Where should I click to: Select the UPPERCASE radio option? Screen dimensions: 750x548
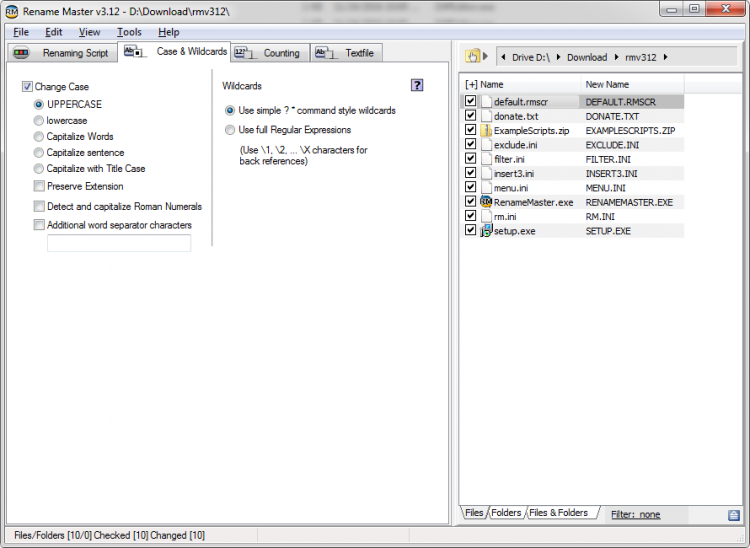pos(39,104)
